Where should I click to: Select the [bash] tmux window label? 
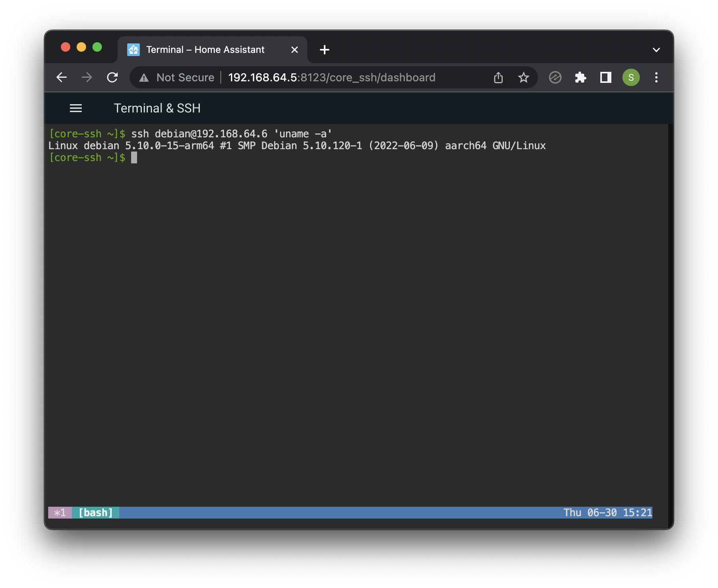[x=96, y=513]
